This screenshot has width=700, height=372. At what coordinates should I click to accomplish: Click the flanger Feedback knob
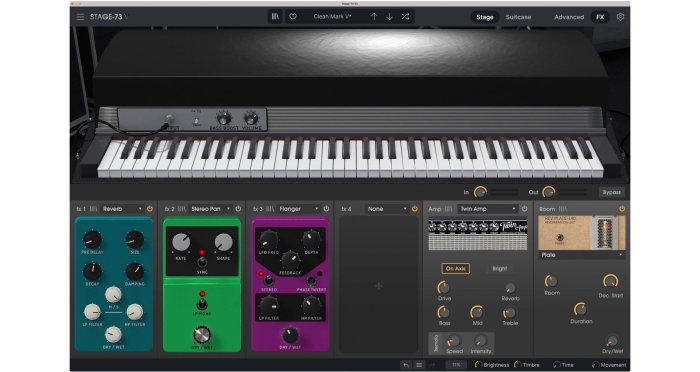pos(290,260)
